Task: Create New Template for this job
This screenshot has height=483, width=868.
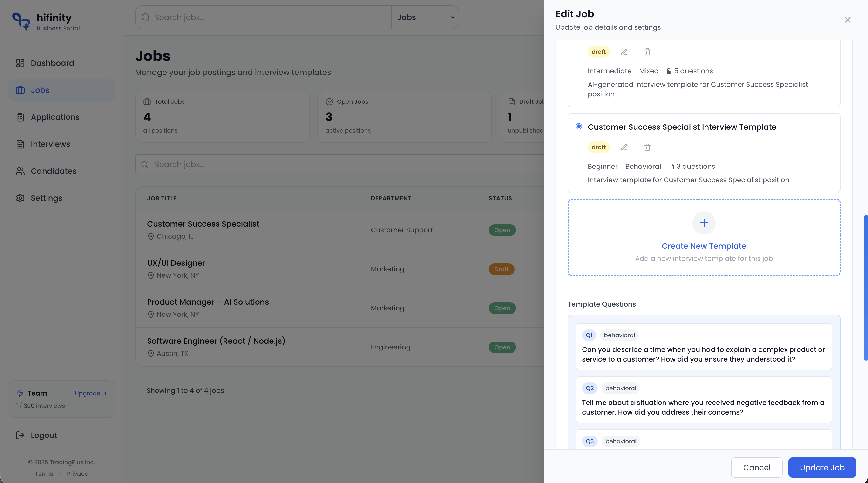Action: pos(704,246)
